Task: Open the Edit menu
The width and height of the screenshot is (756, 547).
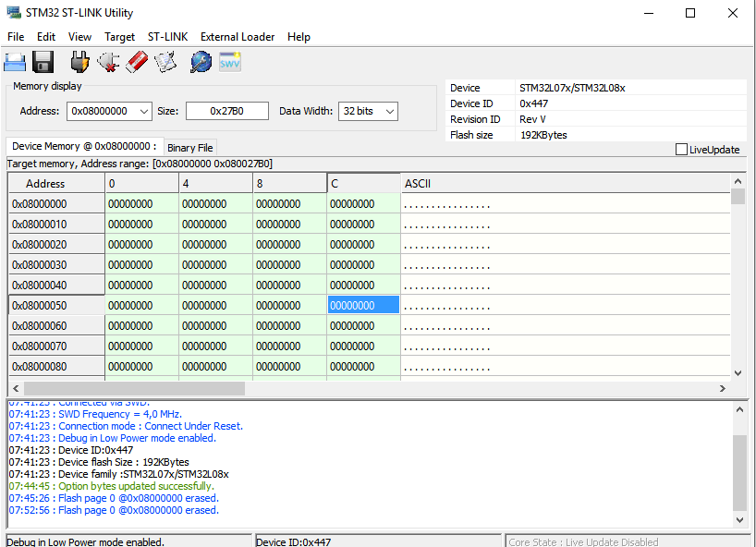Action: pyautogui.click(x=46, y=37)
